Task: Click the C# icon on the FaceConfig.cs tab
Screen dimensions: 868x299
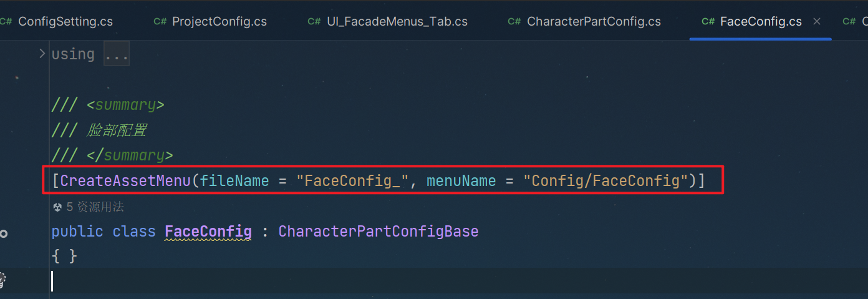Action: (x=708, y=21)
